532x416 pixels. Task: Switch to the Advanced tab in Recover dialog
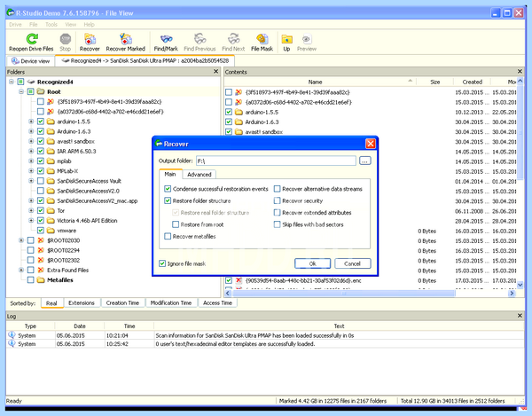click(199, 175)
